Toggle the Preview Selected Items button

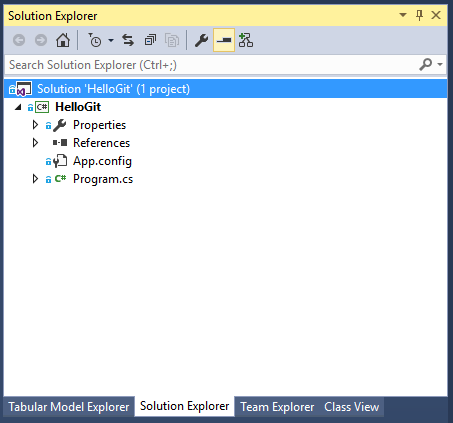click(224, 40)
